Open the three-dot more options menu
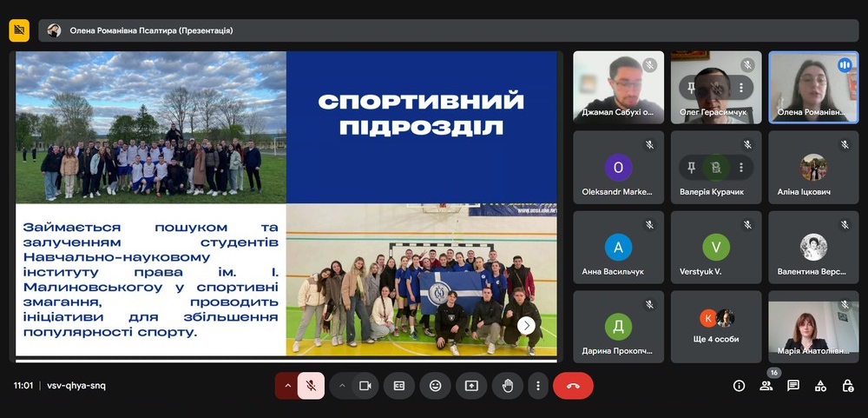Viewport: 868px width, 418px height. click(538, 386)
